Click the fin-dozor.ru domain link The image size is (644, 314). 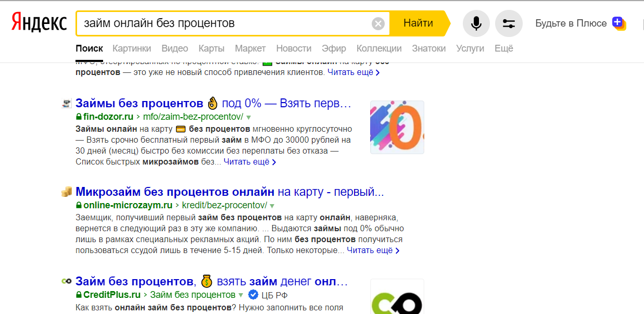click(108, 117)
